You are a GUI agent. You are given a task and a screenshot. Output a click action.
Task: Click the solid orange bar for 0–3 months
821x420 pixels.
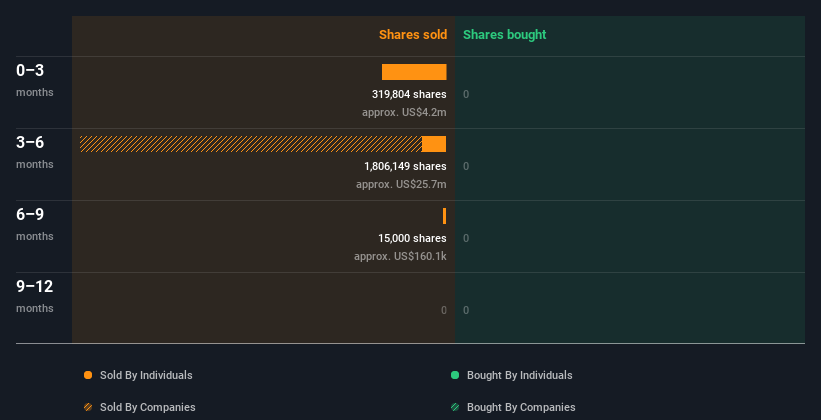click(414, 72)
